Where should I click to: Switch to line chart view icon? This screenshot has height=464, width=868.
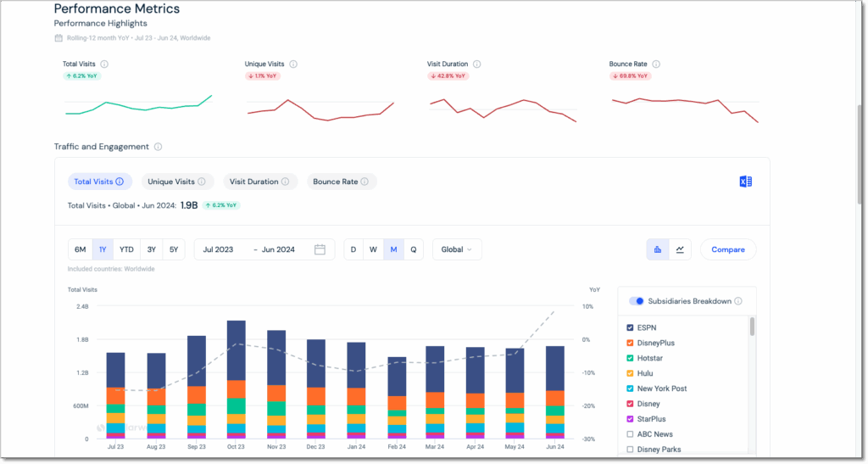[680, 249]
